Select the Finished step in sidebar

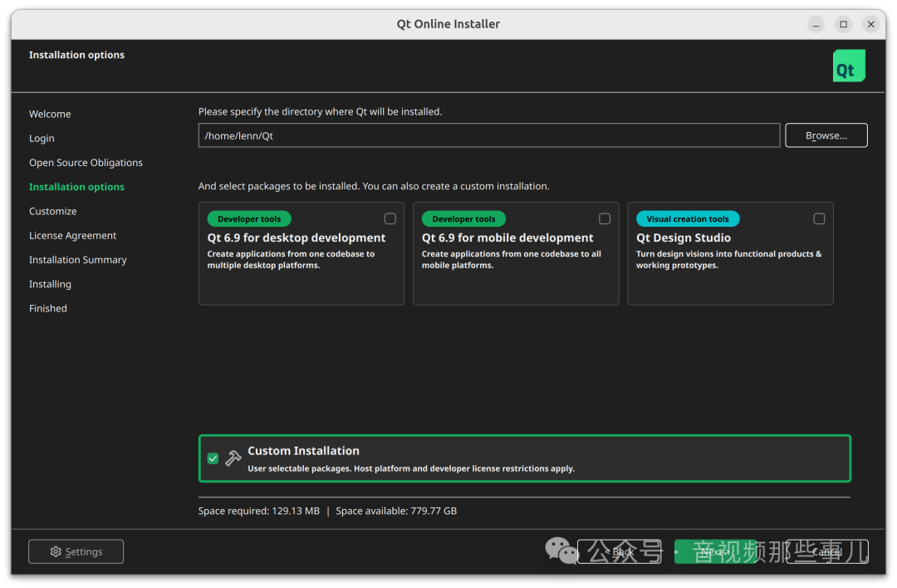pyautogui.click(x=48, y=308)
